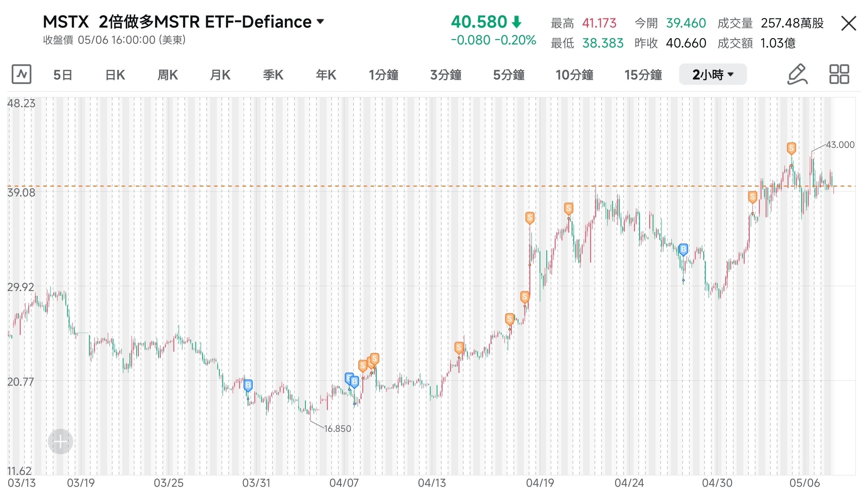Click the 最高 value 41.173
The width and height of the screenshot is (868, 500).
pos(599,23)
